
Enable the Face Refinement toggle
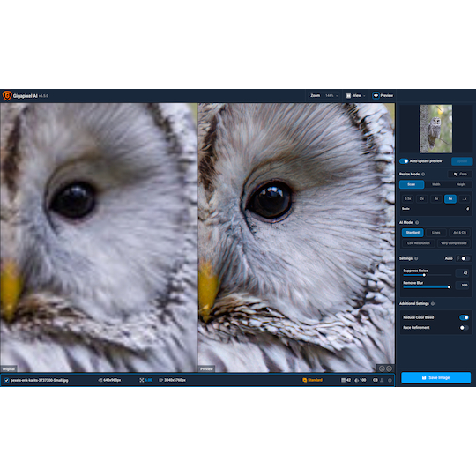coord(465,328)
